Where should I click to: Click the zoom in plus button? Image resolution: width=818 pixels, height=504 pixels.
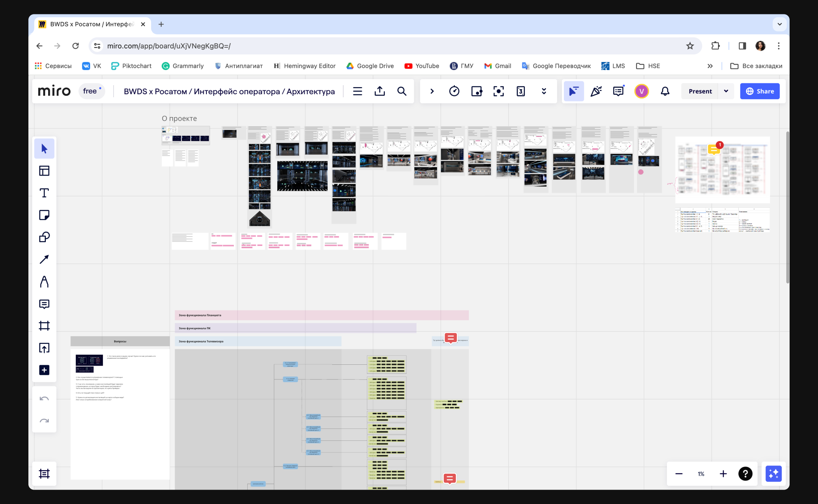[x=723, y=474]
